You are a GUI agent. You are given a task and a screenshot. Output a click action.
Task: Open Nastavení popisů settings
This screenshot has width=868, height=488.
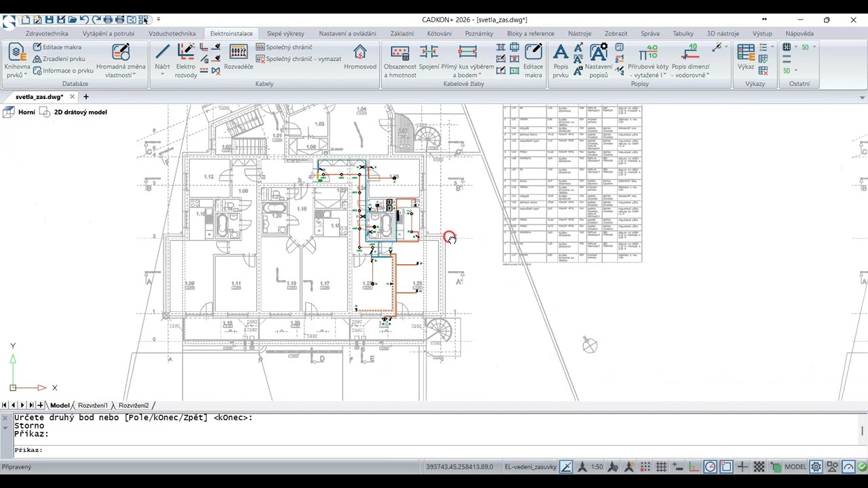pos(598,61)
